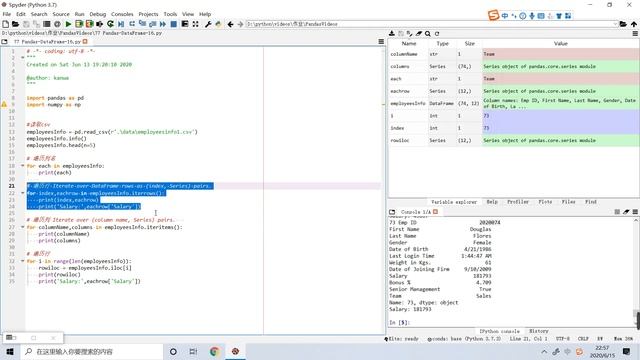This screenshot has height=360, width=640.
Task: Remove all variables with the eraser icon
Action: (x=419, y=33)
